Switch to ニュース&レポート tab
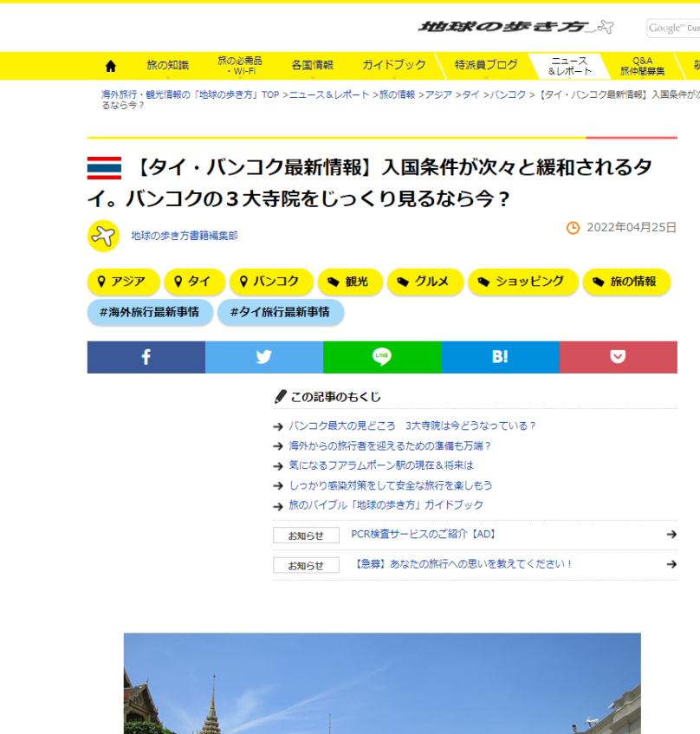Viewport: 700px width, 734px height. click(x=569, y=66)
